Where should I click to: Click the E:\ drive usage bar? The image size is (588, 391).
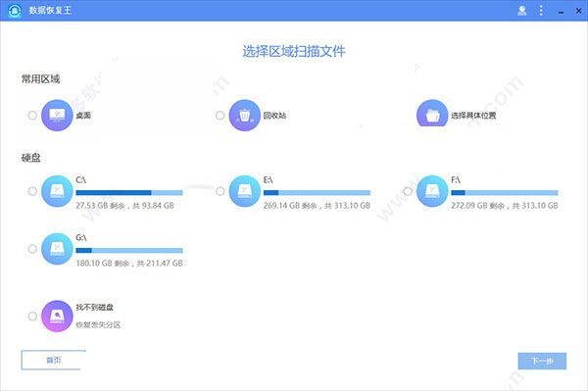(x=317, y=193)
